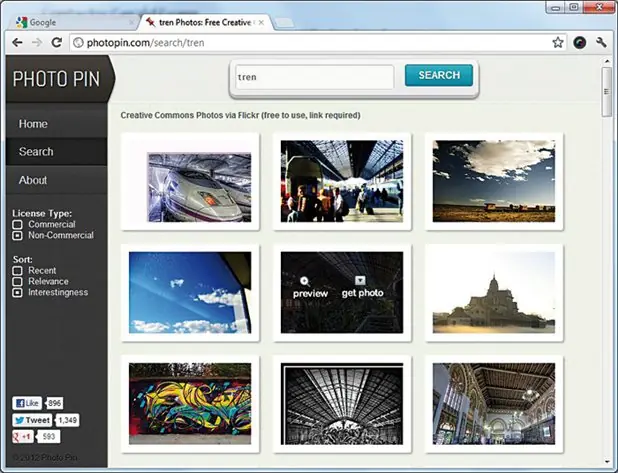Select the tren Photos tab
618x473 pixels.
pos(205,22)
